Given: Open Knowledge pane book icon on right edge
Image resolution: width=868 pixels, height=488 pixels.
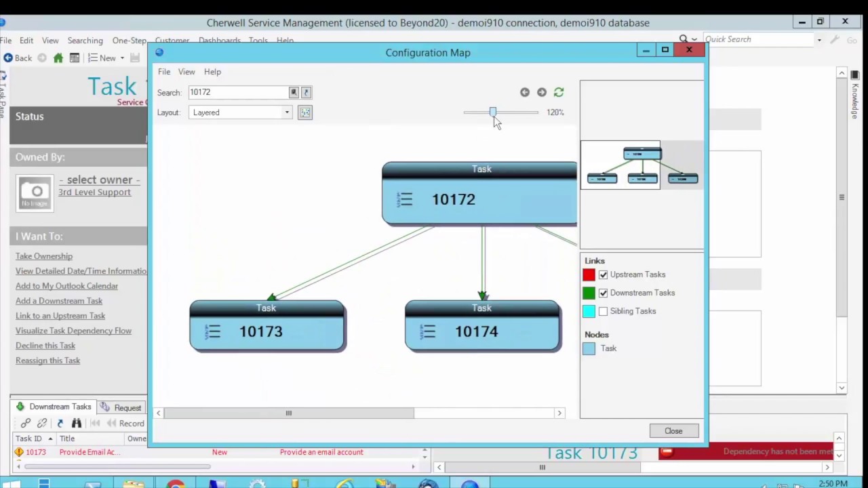Looking at the screenshot, I should click(x=855, y=75).
